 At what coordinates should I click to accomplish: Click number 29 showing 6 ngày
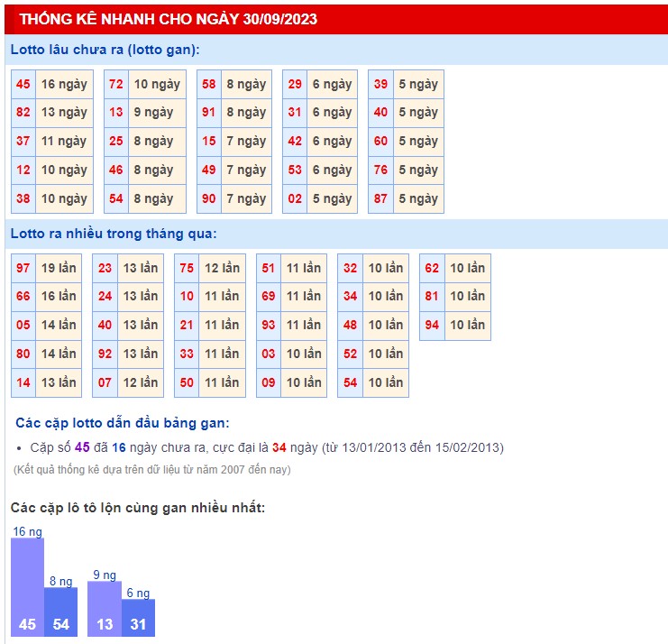295,84
